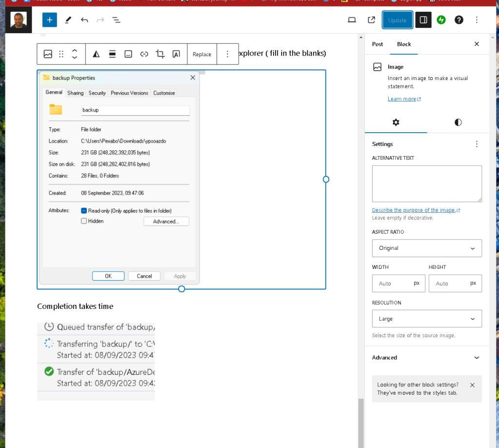Crop the selected image
The height and width of the screenshot is (448, 499).
click(x=160, y=54)
